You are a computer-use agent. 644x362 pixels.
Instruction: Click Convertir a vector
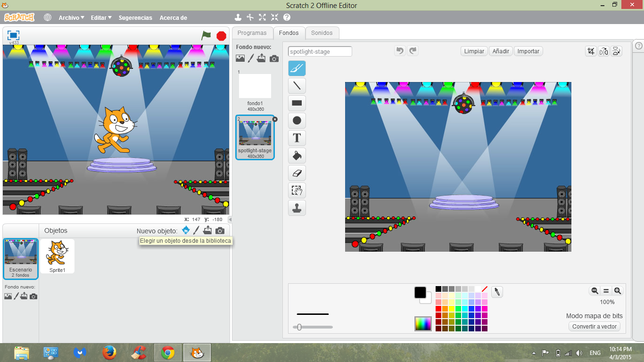coord(594,326)
